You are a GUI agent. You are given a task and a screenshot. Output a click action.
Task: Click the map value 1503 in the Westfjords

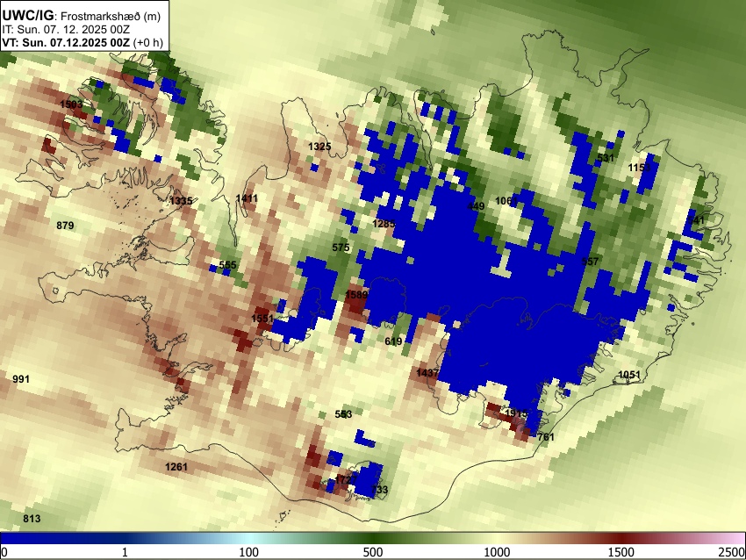coord(71,104)
